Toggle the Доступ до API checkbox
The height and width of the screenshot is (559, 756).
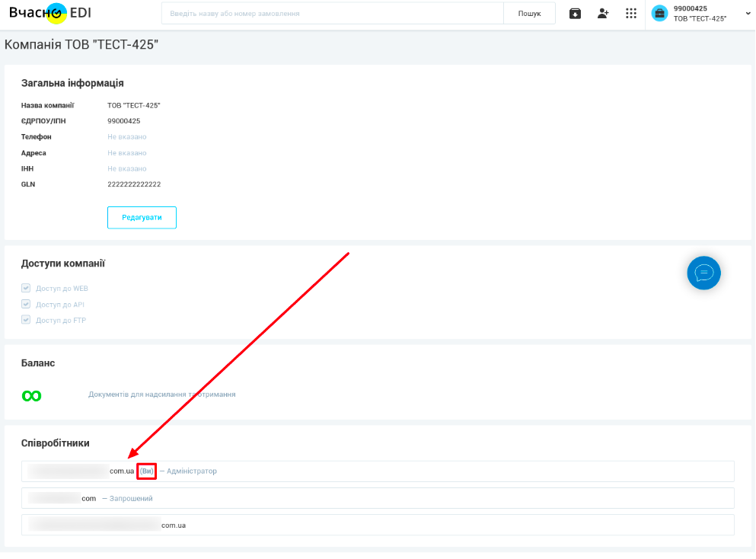(26, 304)
